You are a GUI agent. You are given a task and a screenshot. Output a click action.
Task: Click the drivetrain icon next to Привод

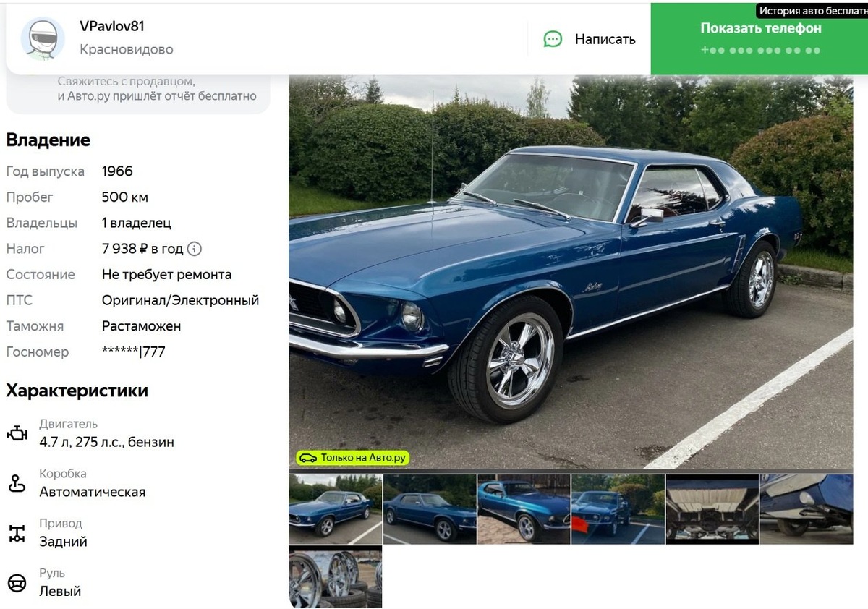17,534
